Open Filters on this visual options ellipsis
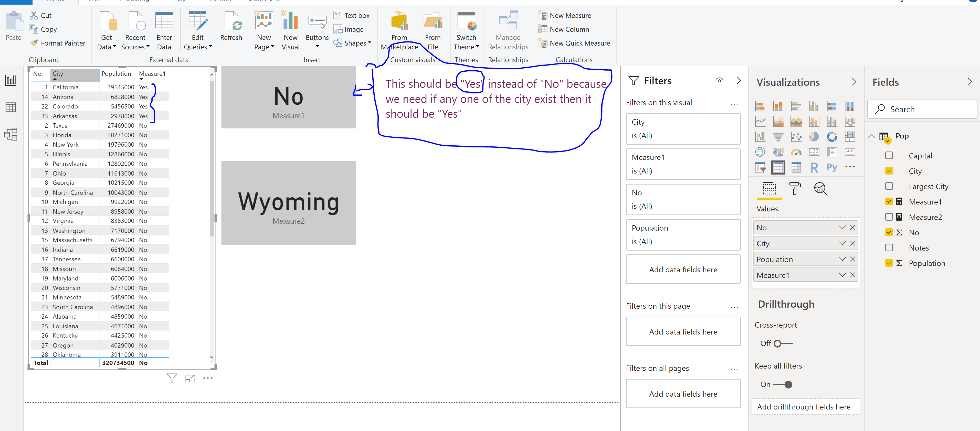Image resolution: width=980 pixels, height=431 pixels. click(734, 103)
